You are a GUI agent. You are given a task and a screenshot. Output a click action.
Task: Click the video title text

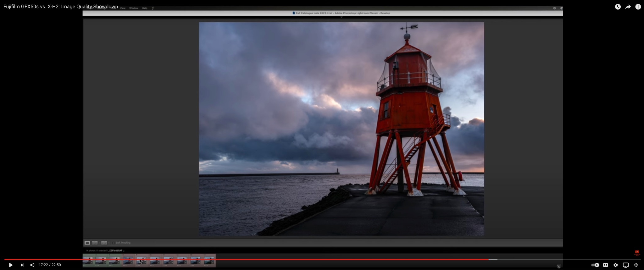[x=61, y=7]
